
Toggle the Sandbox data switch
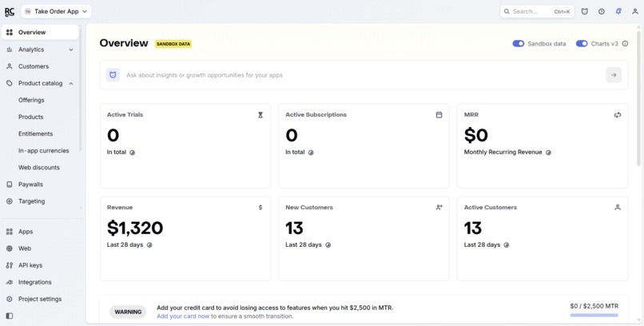[x=519, y=43]
